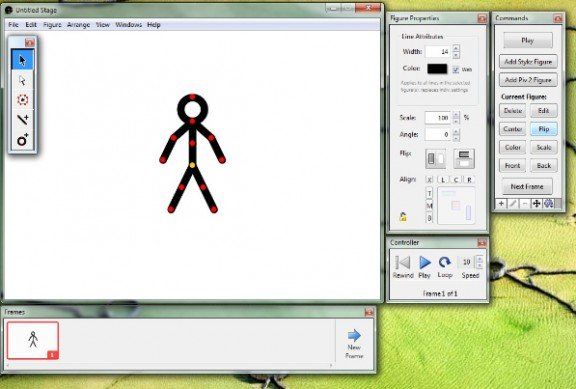Image resolution: width=576 pixels, height=389 pixels.
Task: Flip the figure horizontally with left flip icon
Action: pyautogui.click(x=435, y=159)
